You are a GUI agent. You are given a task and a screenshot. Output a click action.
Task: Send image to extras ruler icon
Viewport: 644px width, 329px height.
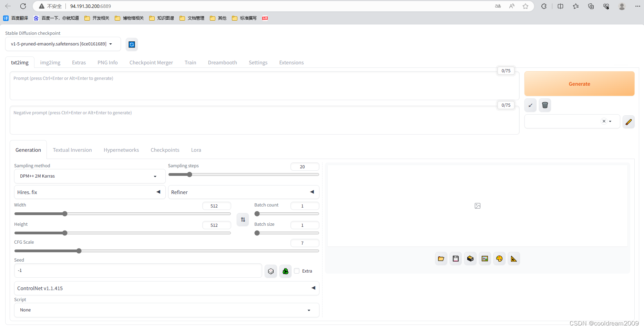tap(514, 259)
